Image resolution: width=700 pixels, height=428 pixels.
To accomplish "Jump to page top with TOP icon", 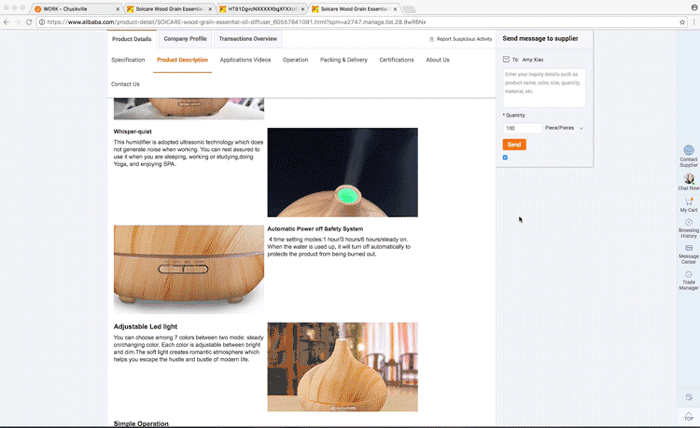I will coord(689,416).
